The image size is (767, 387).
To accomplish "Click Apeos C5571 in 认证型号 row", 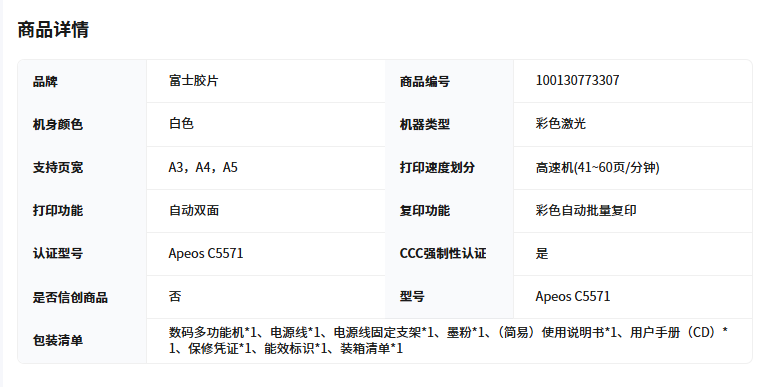I will click(x=206, y=253).
